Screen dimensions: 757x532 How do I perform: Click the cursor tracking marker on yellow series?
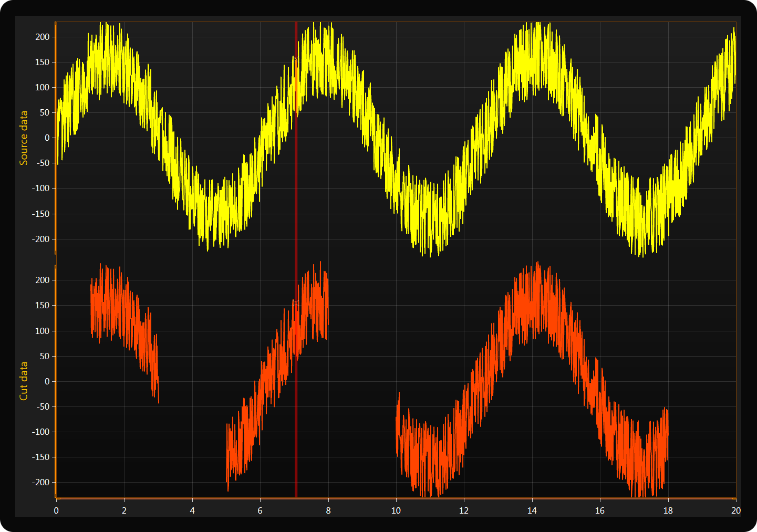[296, 60]
